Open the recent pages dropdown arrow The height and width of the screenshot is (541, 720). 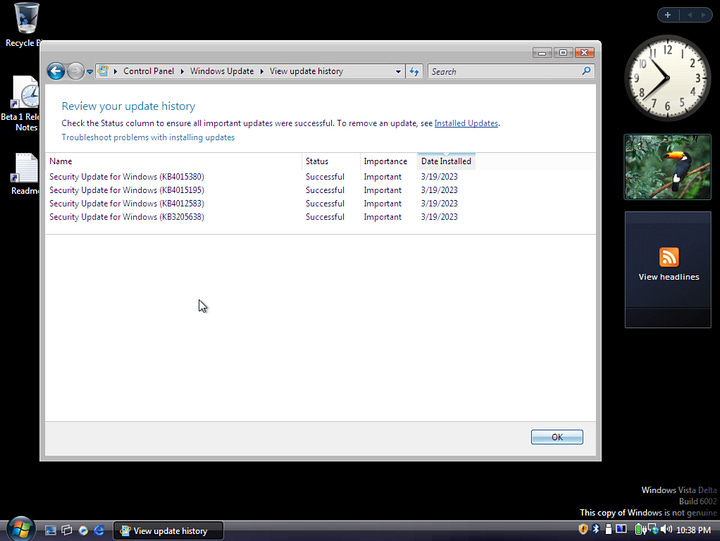pyautogui.click(x=90, y=72)
